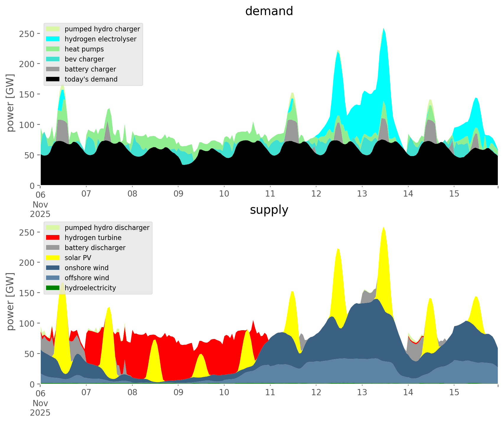The image size is (504, 423).
Task: Click the 'battery charger' legend text
Action: coord(90,69)
